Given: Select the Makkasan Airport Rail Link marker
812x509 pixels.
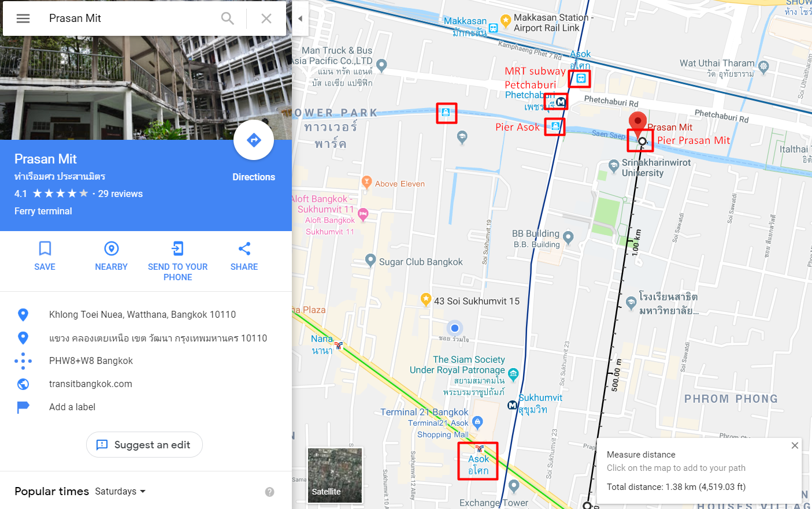Looking at the screenshot, I should 506,22.
